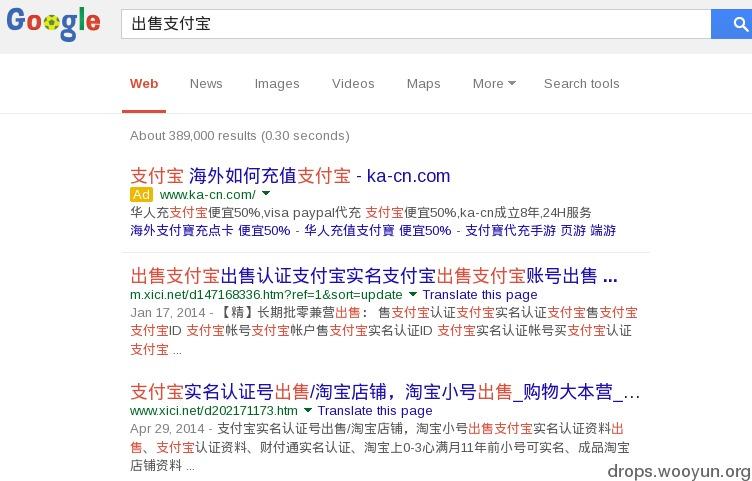Open the 支付宝实名认证号出售/淘宝店铺 result title
The image size is (752, 481).
[385, 392]
